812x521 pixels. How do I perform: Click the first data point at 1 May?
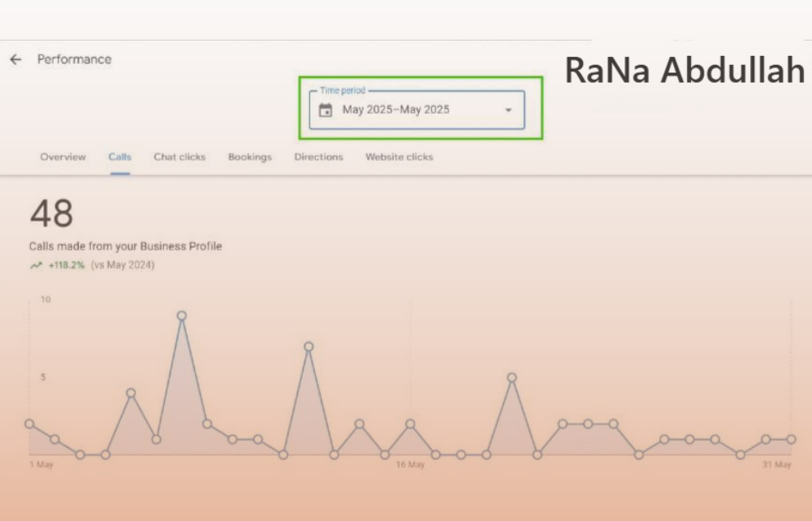(x=30, y=424)
